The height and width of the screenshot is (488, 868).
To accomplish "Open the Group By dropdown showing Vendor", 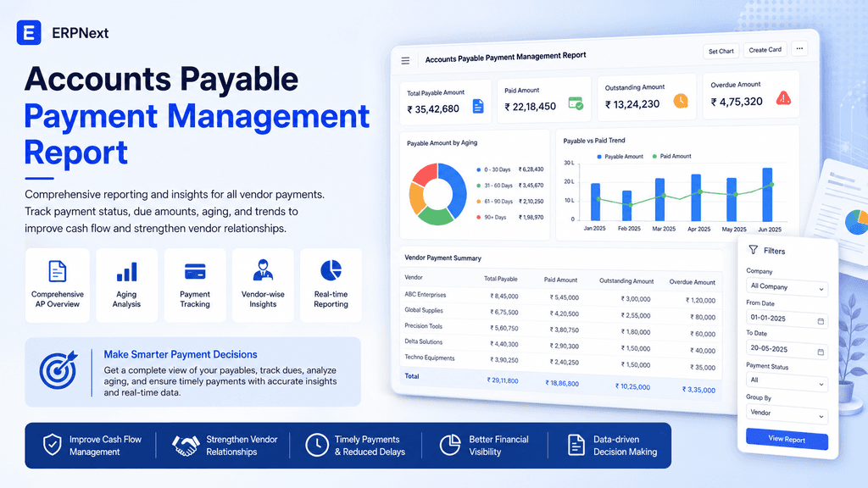I will [787, 413].
